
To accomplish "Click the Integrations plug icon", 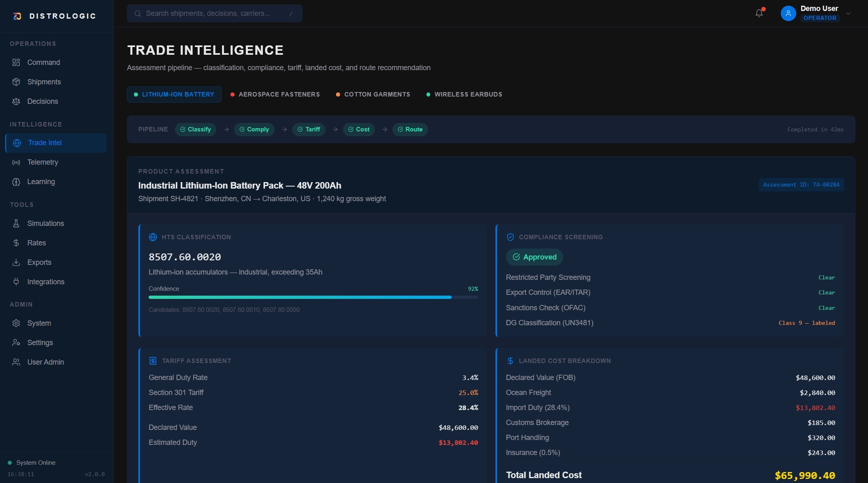I will pyautogui.click(x=16, y=282).
